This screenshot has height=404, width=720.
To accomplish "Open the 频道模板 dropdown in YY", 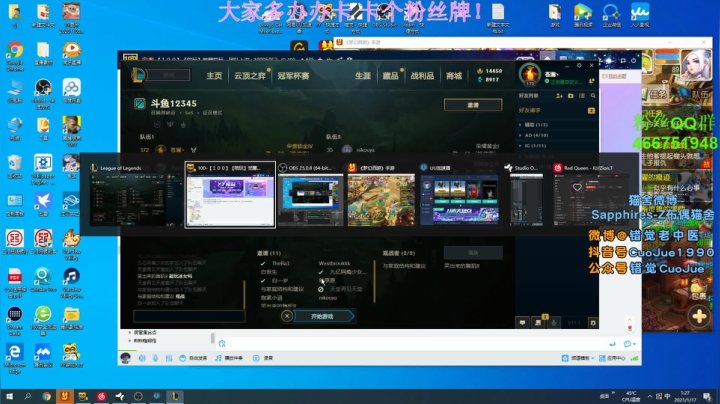I will pos(578,358).
